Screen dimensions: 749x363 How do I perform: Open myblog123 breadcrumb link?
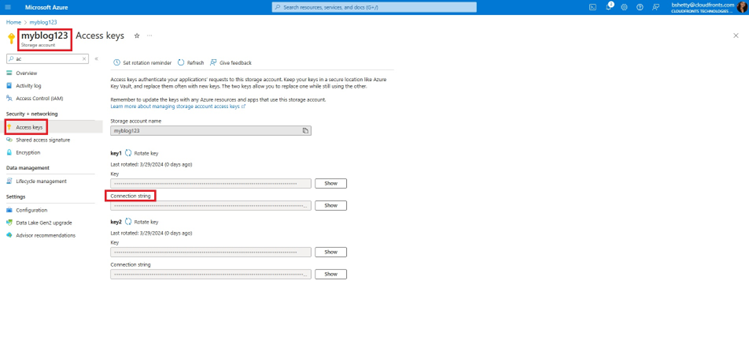[43, 22]
